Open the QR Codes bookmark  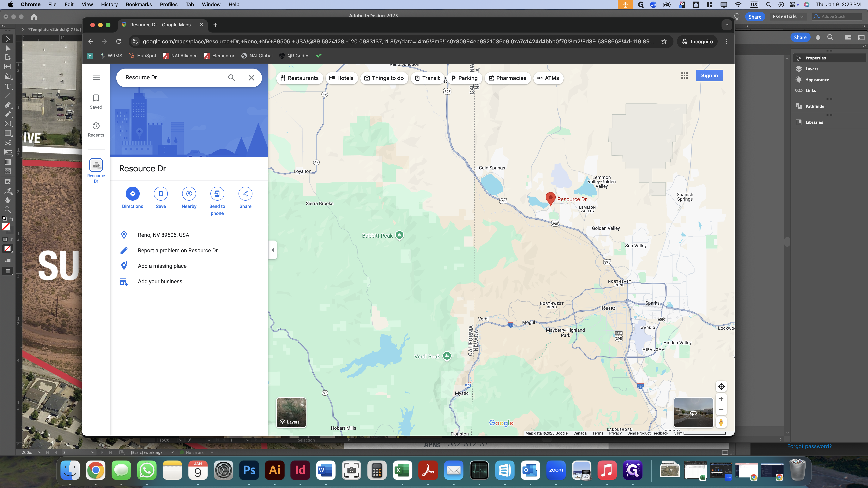pos(294,56)
